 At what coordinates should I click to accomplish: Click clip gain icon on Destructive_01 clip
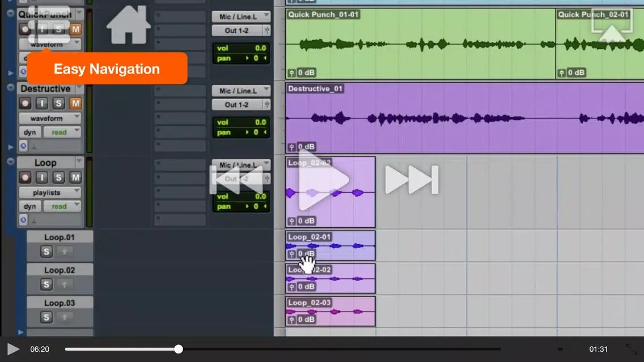(291, 147)
